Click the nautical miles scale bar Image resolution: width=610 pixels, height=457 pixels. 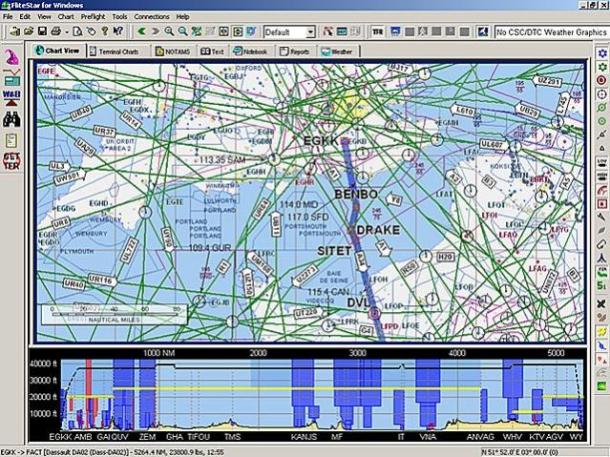(114, 314)
